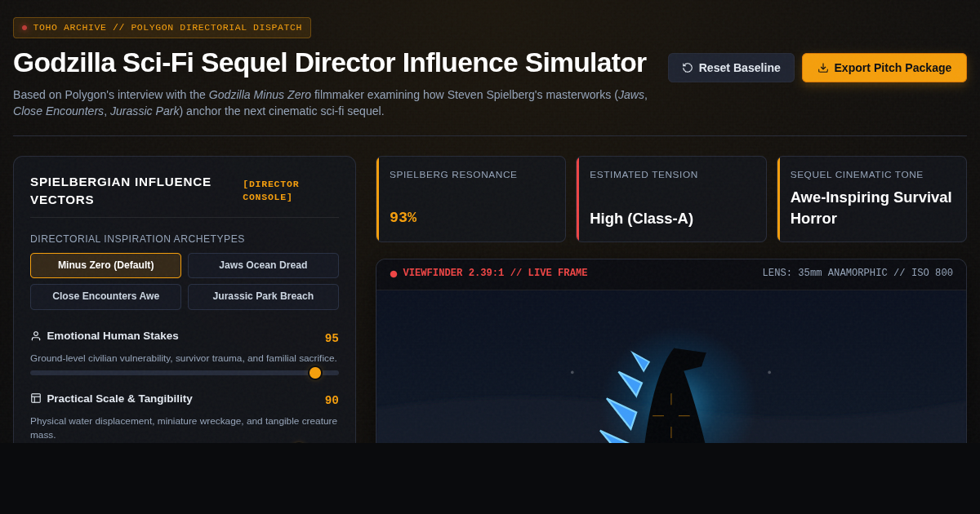Select the Close Encounters Awe archetype
This screenshot has height=514, width=980.
105,296
